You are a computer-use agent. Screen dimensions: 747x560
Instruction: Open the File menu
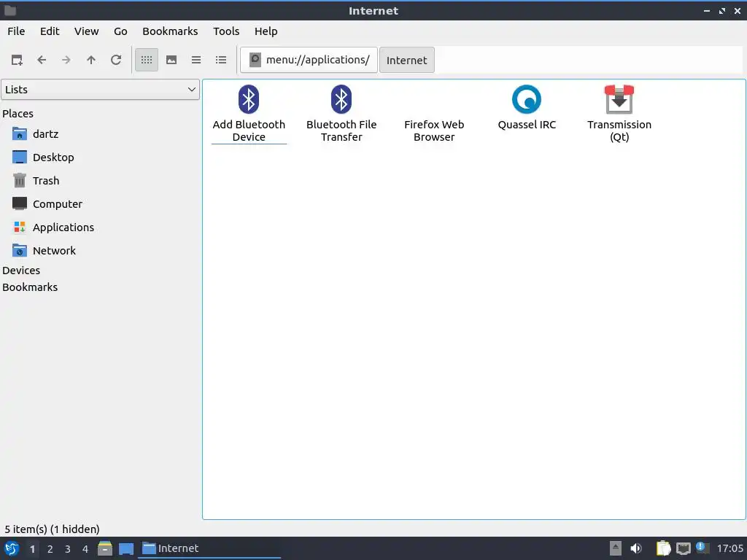point(16,31)
